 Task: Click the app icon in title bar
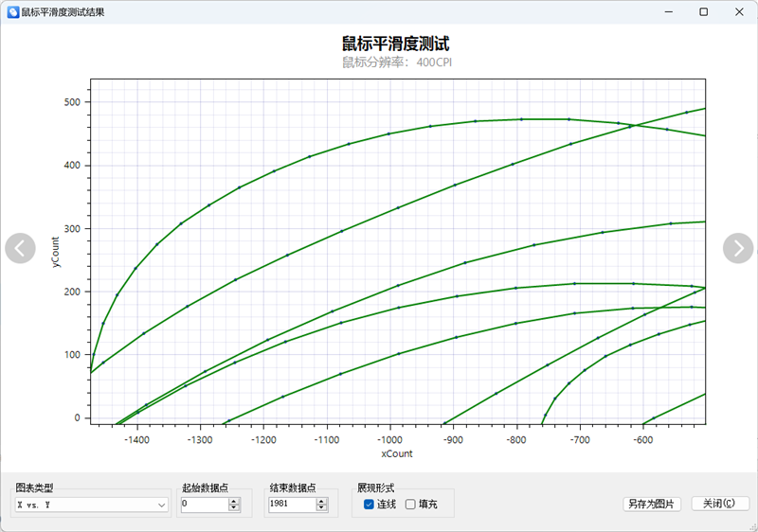pyautogui.click(x=12, y=12)
